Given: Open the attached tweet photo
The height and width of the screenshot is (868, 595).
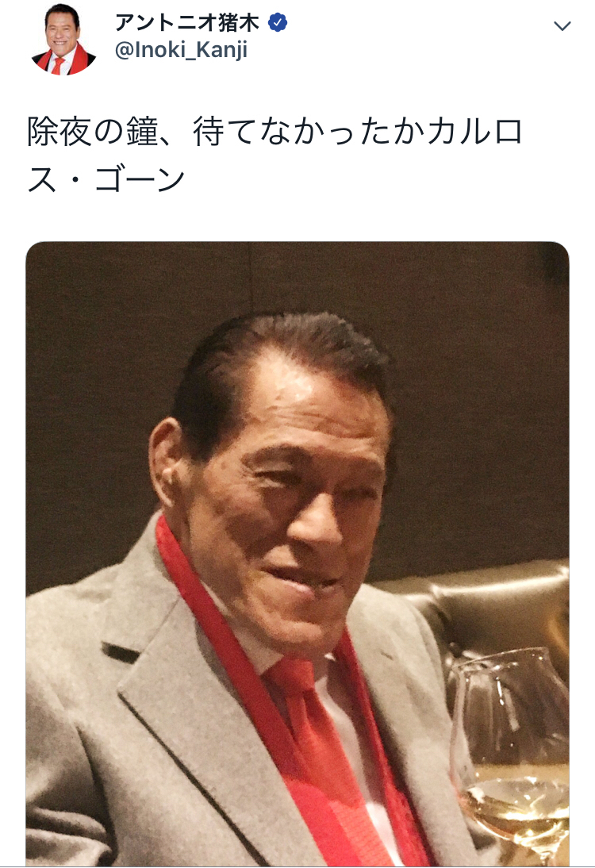Looking at the screenshot, I should tap(297, 554).
